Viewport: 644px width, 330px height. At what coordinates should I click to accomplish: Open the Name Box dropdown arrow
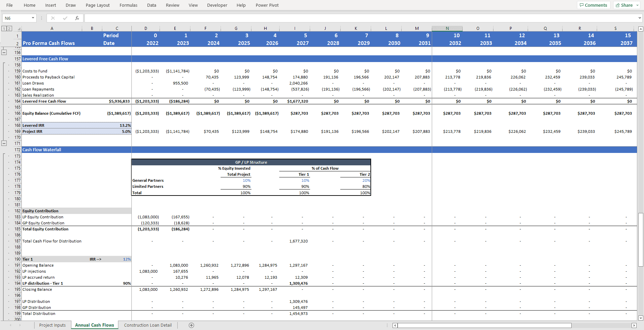pyautogui.click(x=33, y=18)
